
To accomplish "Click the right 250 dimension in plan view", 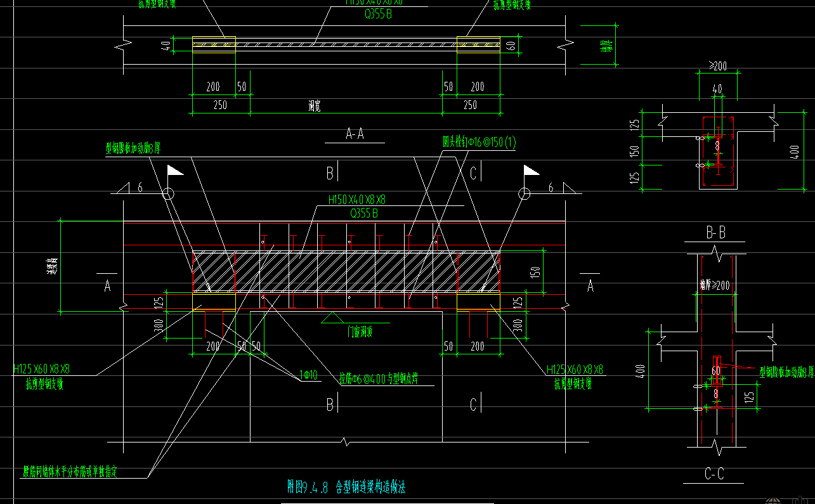I will pos(470,105).
